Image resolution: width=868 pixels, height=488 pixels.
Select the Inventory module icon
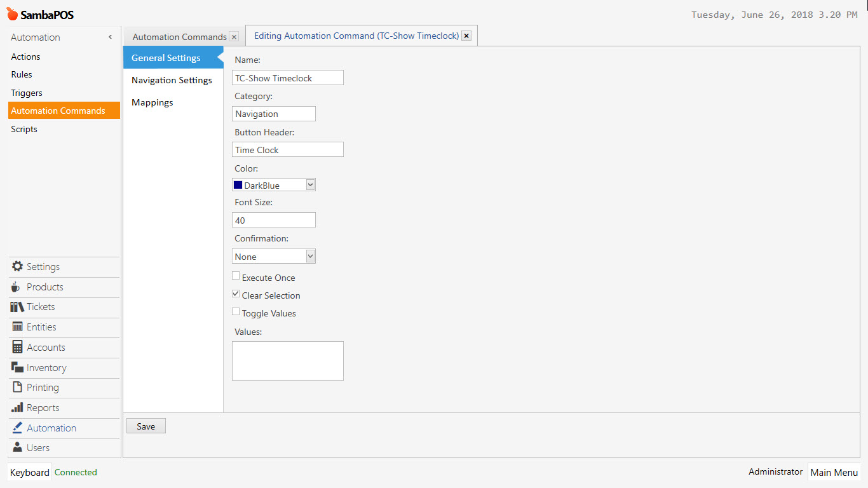coord(16,367)
